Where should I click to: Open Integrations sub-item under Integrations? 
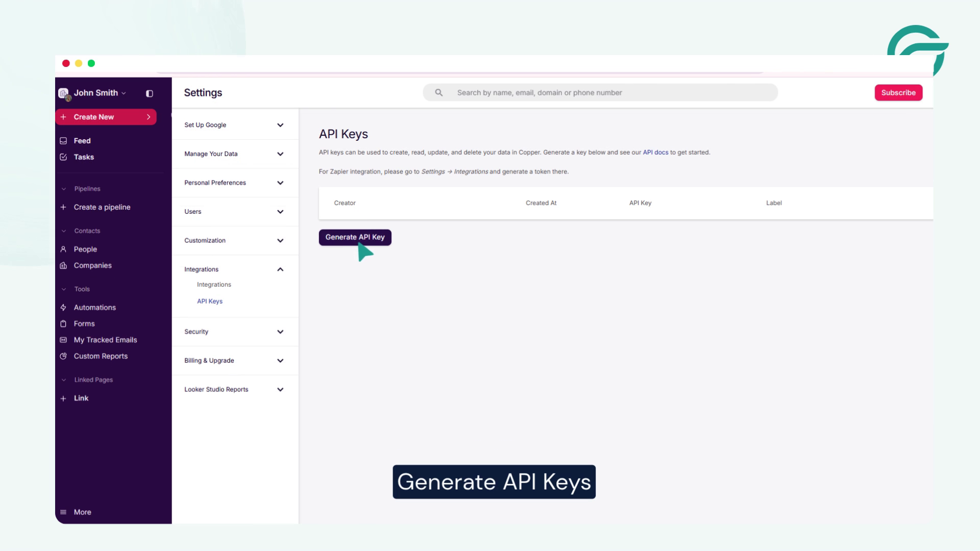214,285
